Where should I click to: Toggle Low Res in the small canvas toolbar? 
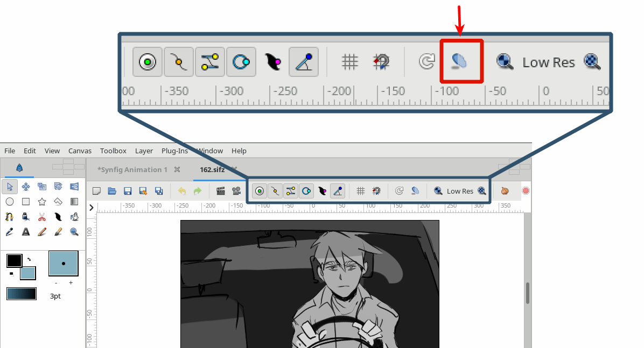point(460,191)
